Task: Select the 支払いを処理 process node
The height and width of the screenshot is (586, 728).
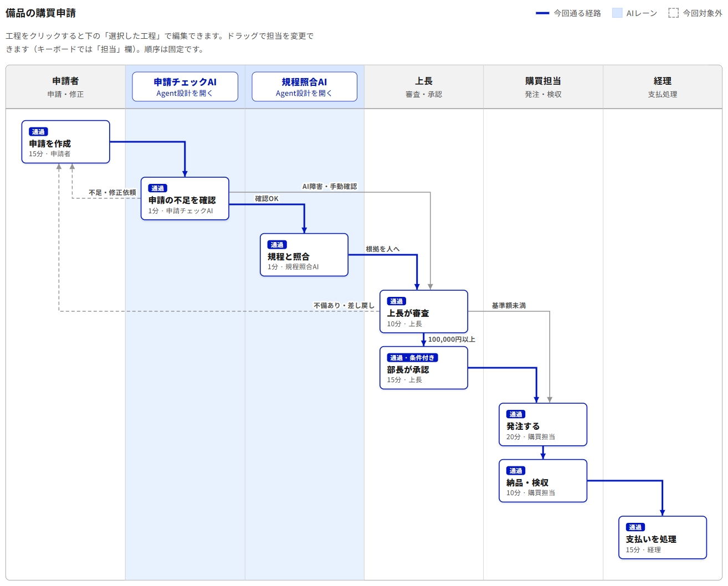Action: tap(663, 537)
